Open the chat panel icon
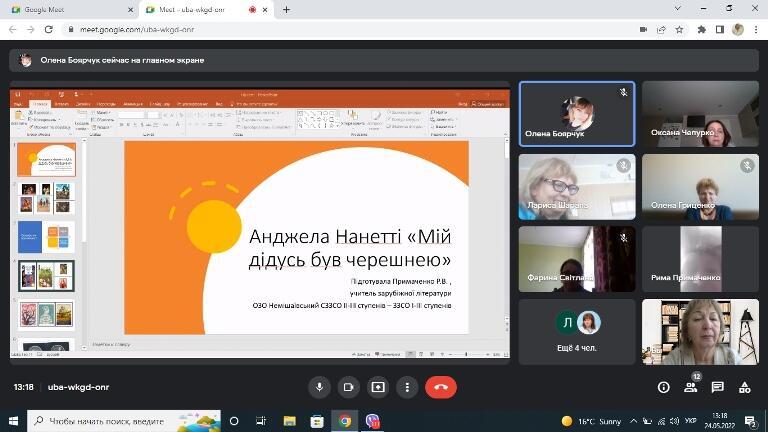The width and height of the screenshot is (768, 432). pos(718,387)
